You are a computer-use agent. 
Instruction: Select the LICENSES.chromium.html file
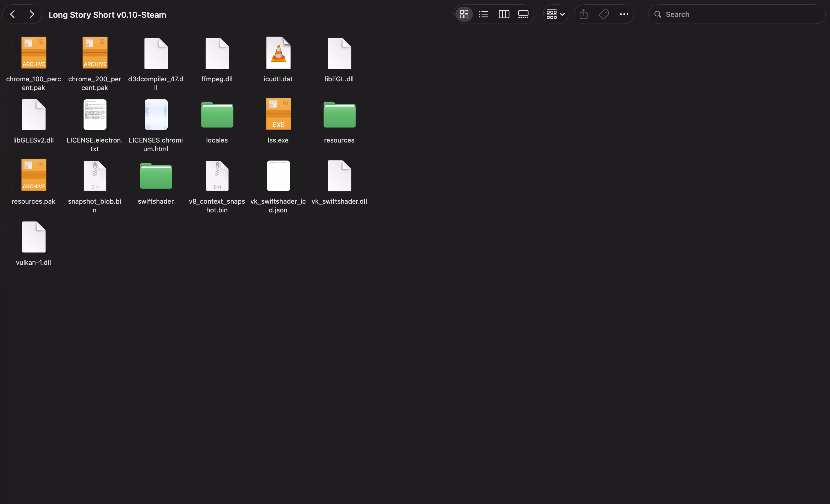(x=156, y=114)
